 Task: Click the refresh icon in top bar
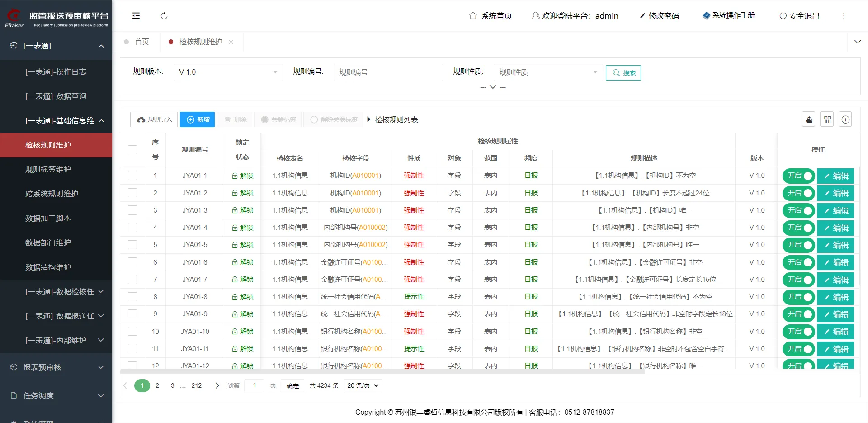(x=164, y=16)
